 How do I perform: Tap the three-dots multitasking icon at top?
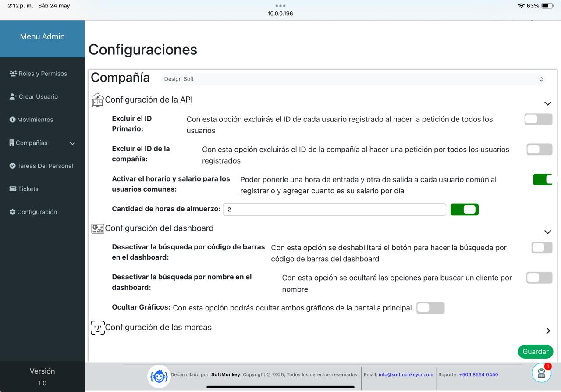coord(280,6)
